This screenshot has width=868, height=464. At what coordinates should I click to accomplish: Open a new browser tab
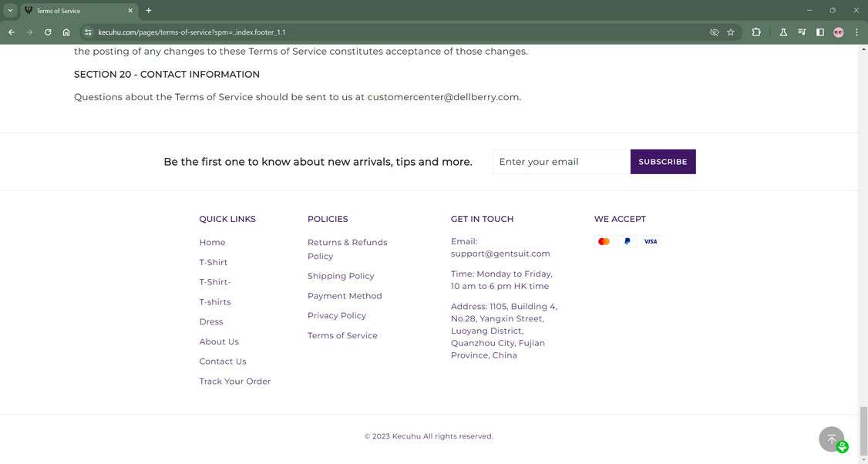click(x=147, y=11)
